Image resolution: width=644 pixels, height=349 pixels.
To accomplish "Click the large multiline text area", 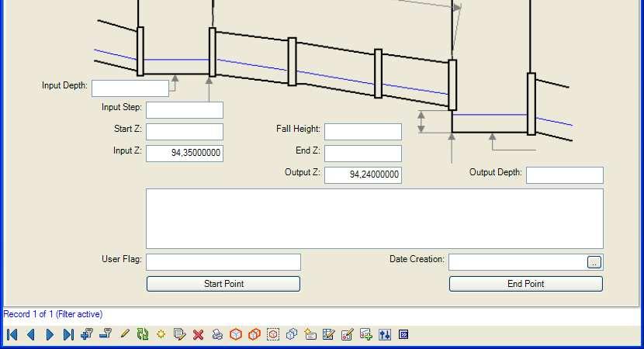I will pyautogui.click(x=375, y=219).
